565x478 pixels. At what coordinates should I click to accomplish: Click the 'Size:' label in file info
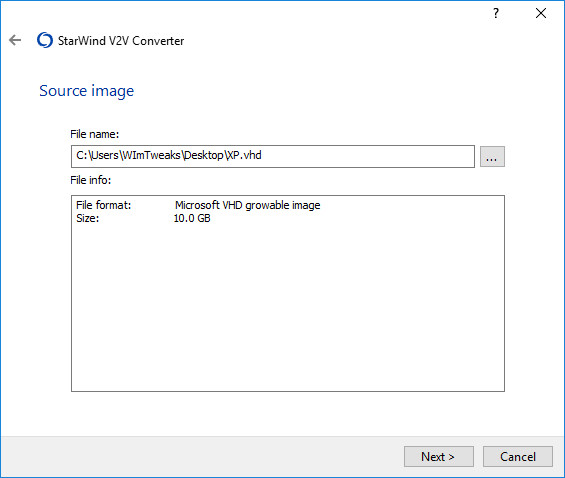88,218
